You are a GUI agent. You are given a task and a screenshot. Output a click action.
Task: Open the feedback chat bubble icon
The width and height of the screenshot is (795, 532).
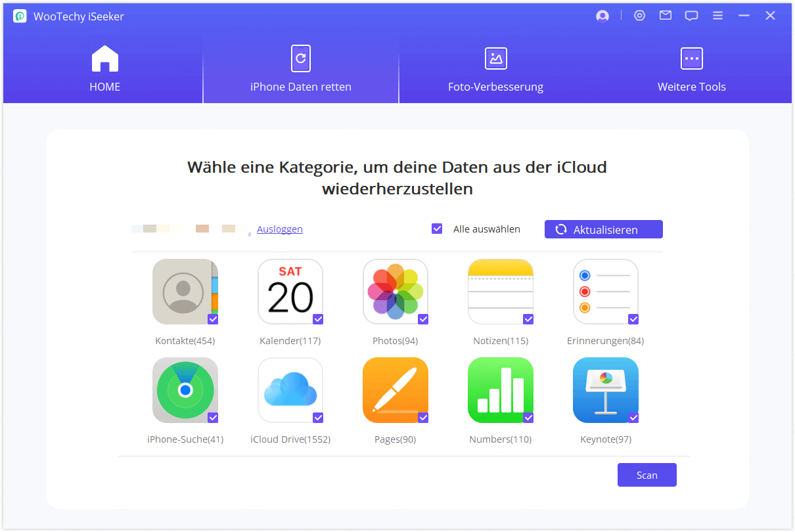[x=691, y=15]
